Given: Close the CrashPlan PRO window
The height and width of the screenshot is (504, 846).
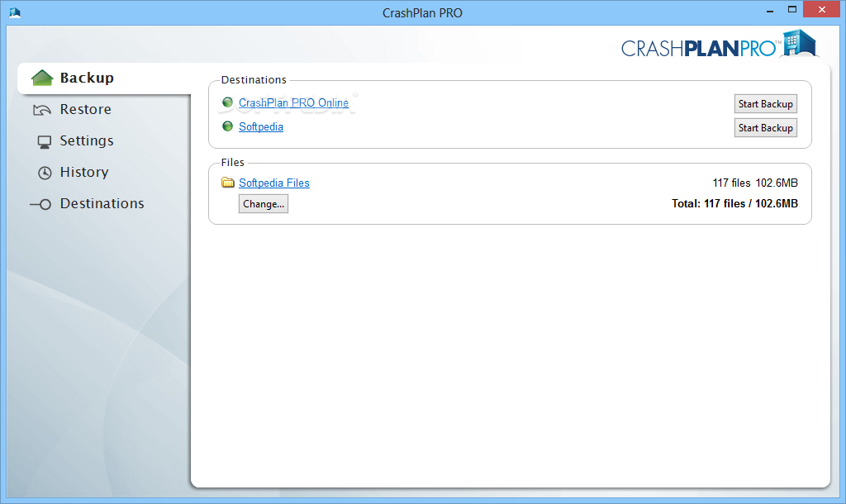Looking at the screenshot, I should (x=822, y=10).
